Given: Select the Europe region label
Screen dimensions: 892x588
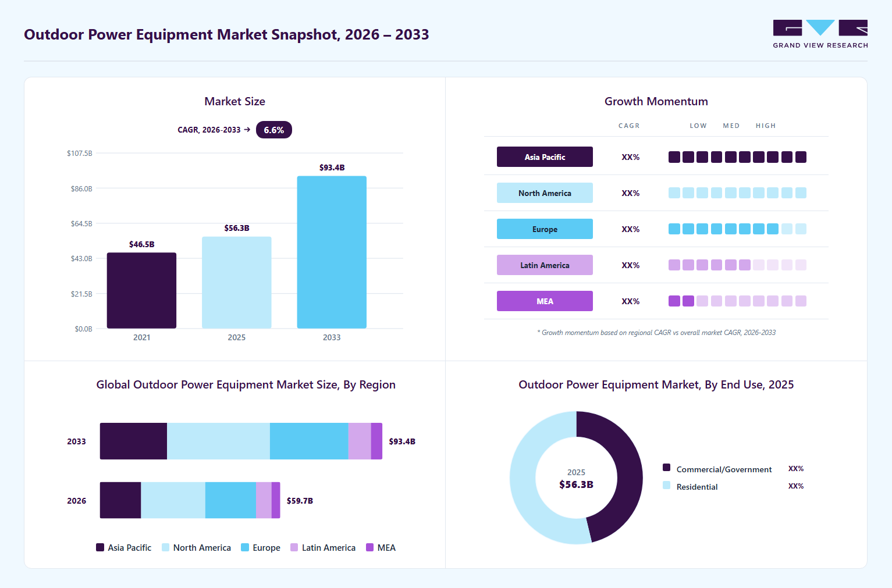Looking at the screenshot, I should [x=545, y=229].
